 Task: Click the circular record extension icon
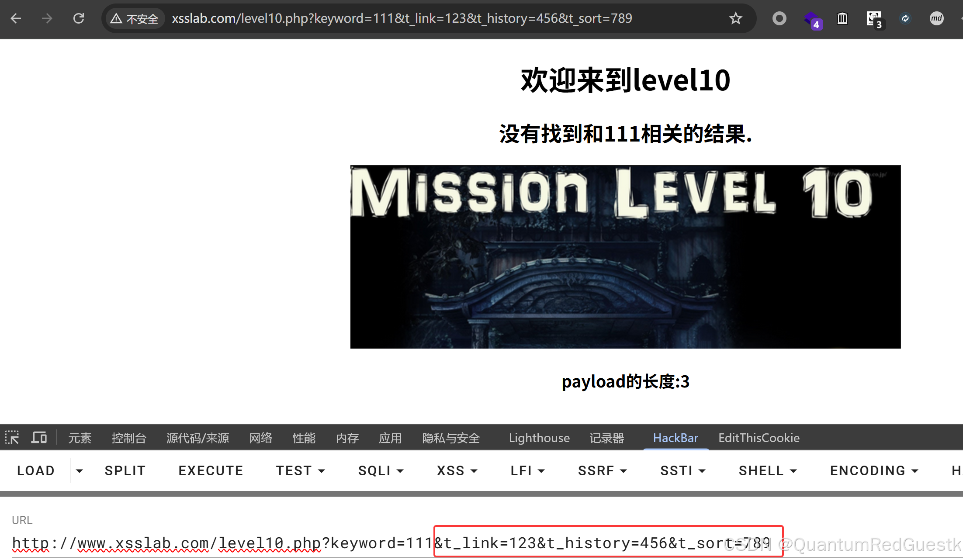click(779, 18)
